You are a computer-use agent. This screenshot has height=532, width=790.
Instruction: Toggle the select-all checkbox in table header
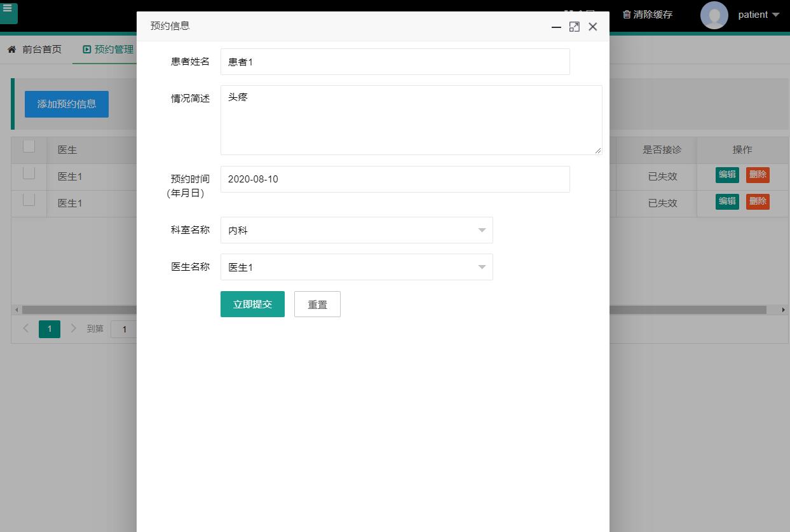click(x=29, y=146)
